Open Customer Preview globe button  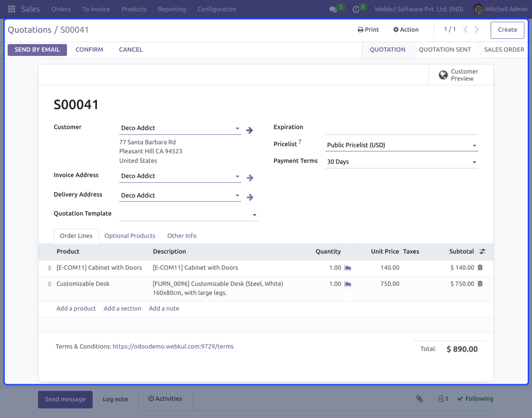click(x=461, y=75)
